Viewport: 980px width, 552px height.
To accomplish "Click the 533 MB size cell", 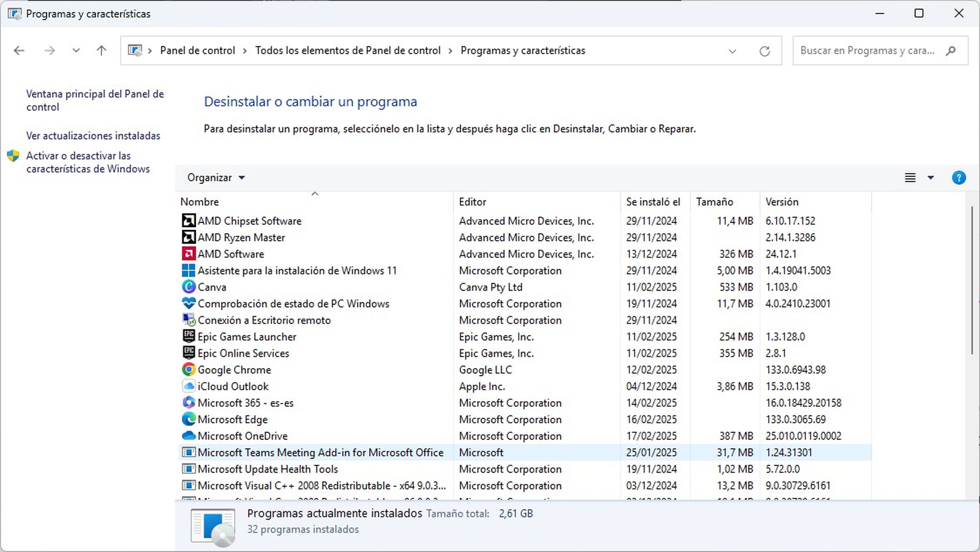I will tap(736, 287).
